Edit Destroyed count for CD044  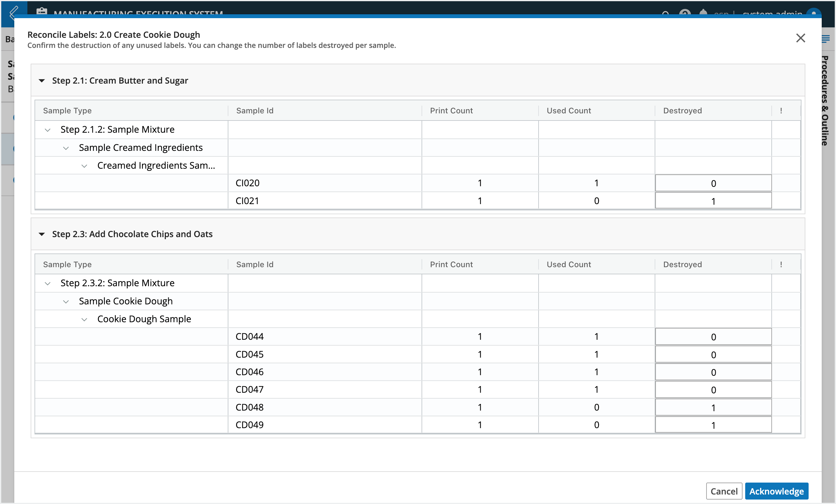tap(713, 336)
